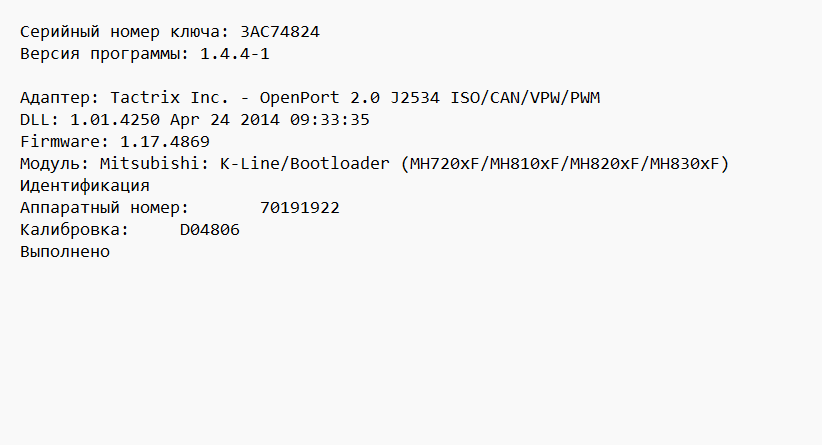Click the "Адаптер" label text
The width and height of the screenshot is (822, 445).
tap(55, 98)
